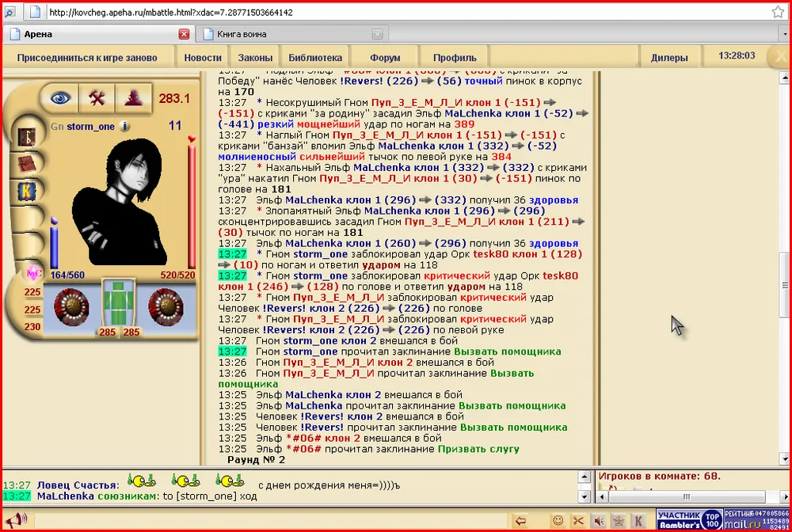Click the scissors icon in chat bar
The image size is (792, 532).
(x=578, y=520)
